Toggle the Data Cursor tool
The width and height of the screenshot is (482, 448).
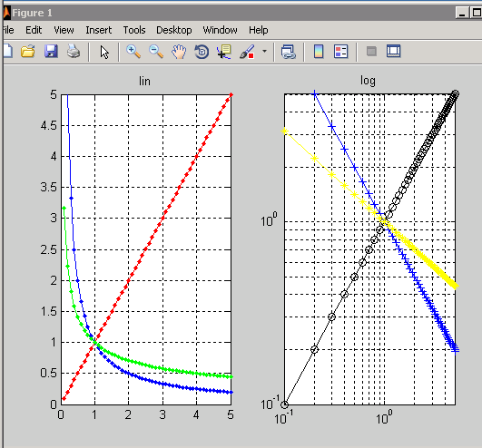tap(224, 52)
